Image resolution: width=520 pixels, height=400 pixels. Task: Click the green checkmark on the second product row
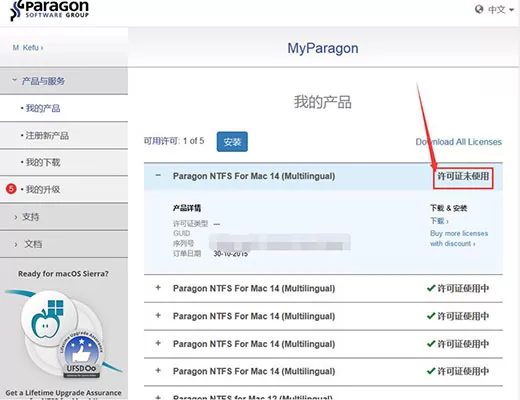431,288
